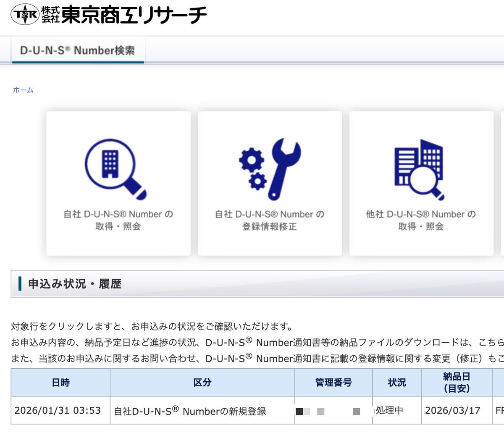Click the Tokyo Shoko Research TSR logo

[109, 15]
